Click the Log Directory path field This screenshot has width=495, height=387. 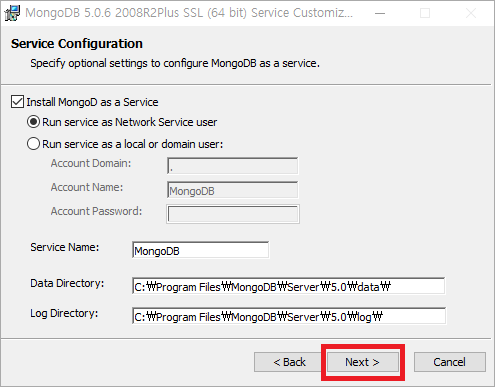coord(289,316)
